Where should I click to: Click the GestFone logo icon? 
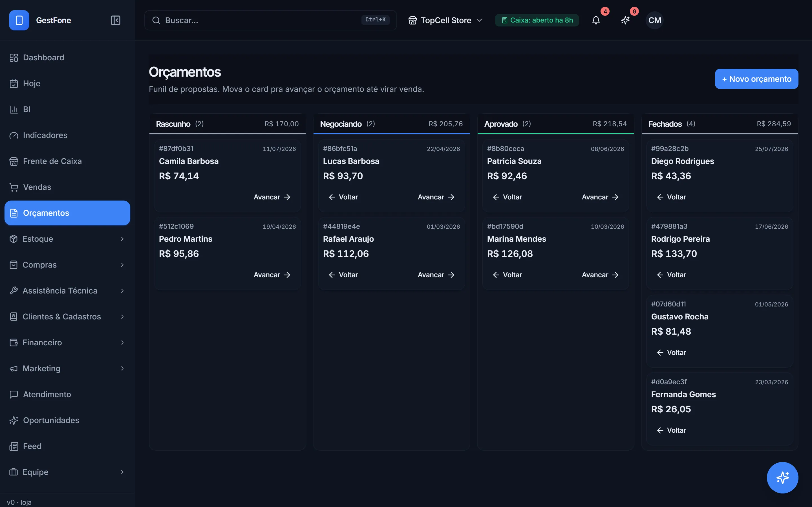tap(19, 20)
